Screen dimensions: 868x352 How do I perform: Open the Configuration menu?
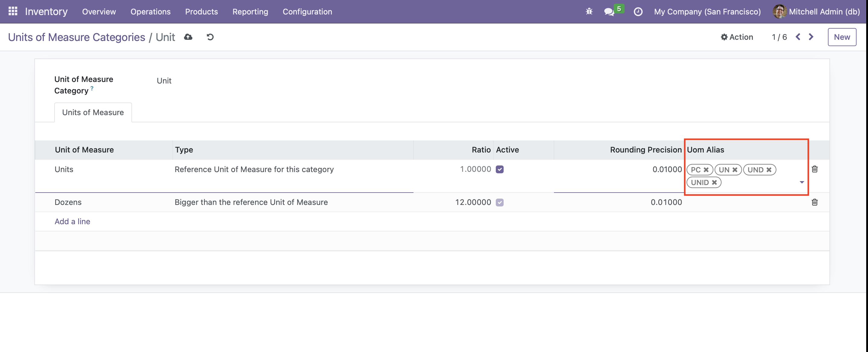307,11
